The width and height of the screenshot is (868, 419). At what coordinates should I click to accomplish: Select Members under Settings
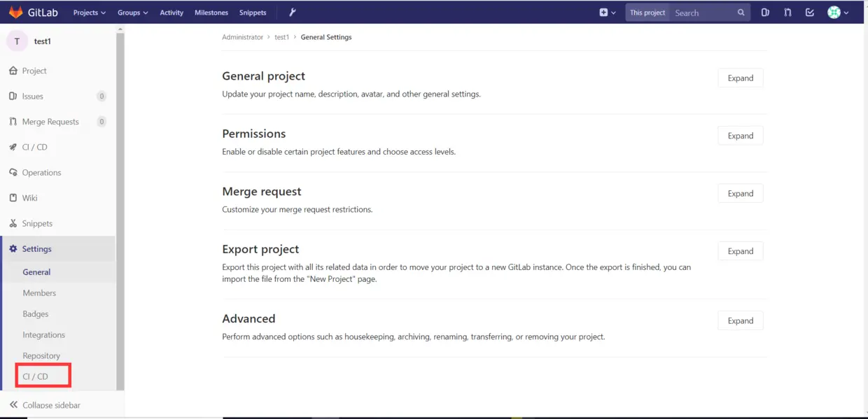(x=39, y=293)
